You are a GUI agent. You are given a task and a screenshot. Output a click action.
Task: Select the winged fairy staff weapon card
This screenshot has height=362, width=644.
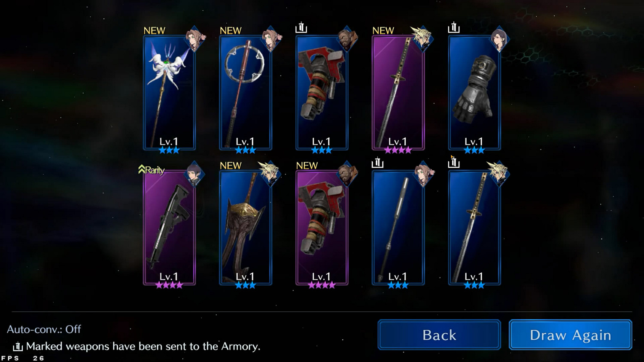pyautogui.click(x=169, y=93)
